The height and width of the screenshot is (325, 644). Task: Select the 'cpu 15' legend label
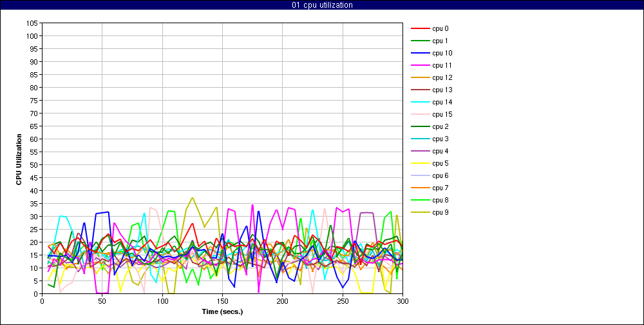point(442,114)
